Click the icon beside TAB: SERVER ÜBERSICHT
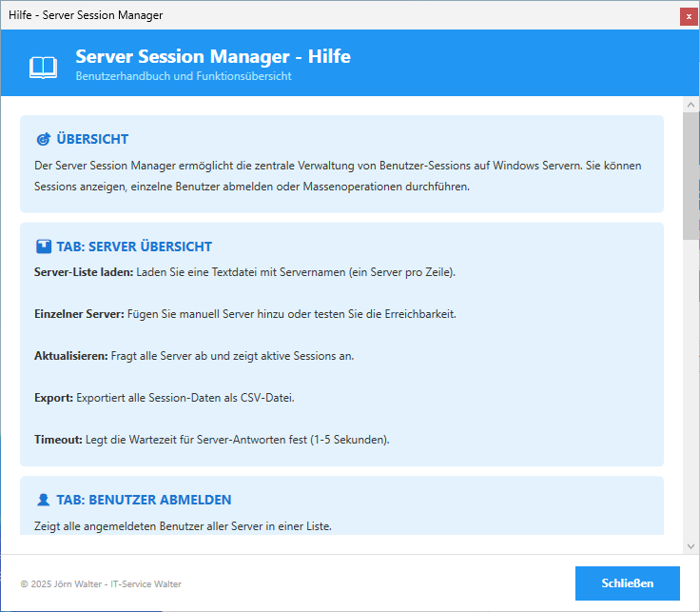Screen dimensions: 700x612 [x=43, y=247]
